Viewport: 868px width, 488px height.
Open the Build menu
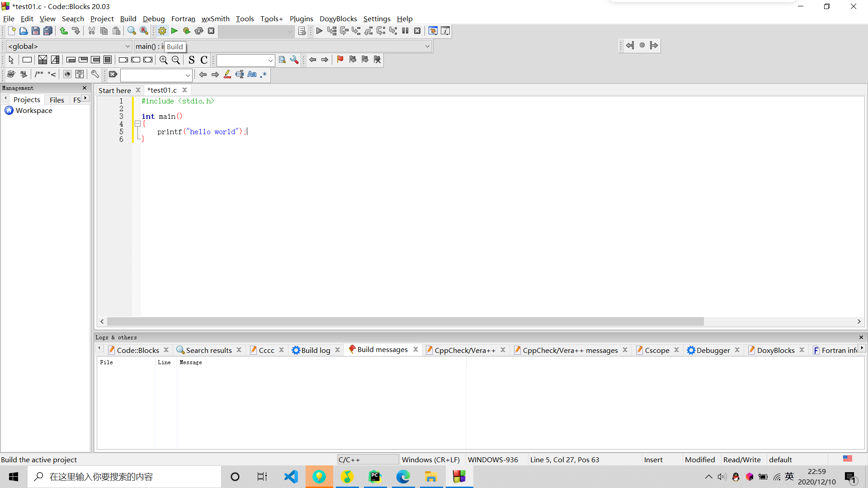coord(128,19)
